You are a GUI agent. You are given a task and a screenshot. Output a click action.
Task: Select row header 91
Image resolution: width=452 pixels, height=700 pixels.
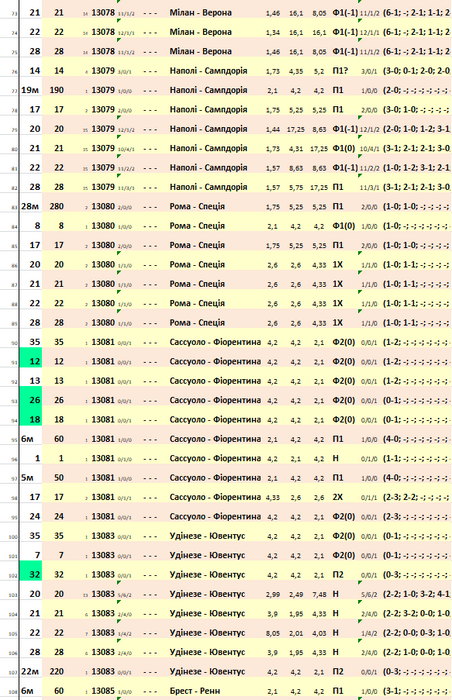click(x=13, y=363)
